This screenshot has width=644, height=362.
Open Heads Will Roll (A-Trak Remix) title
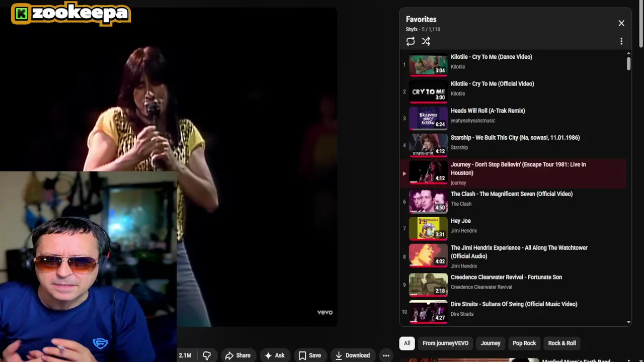point(488,111)
